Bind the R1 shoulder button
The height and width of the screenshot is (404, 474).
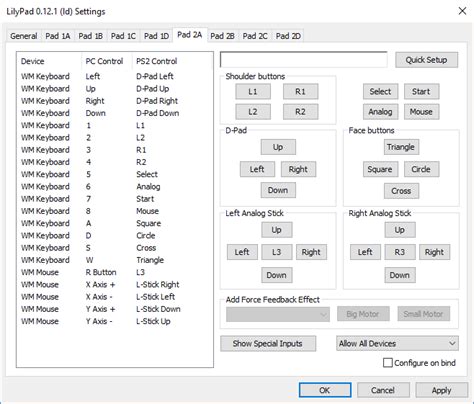300,91
